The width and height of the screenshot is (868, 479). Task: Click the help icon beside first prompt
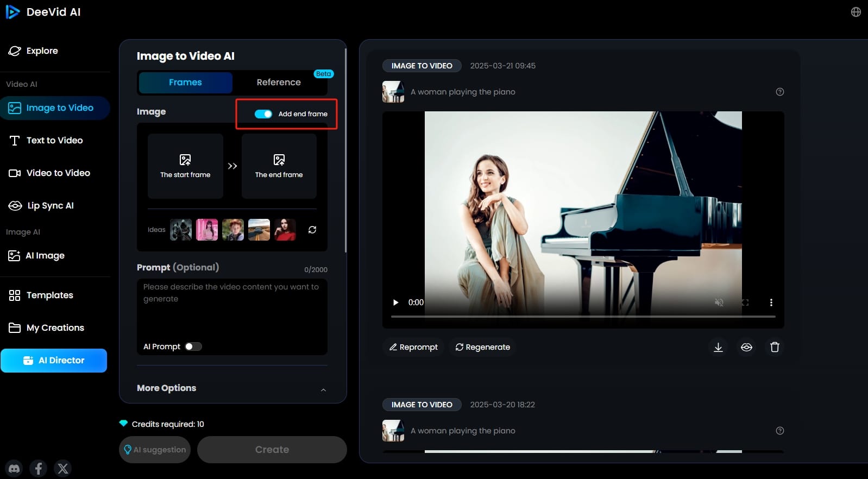pyautogui.click(x=779, y=92)
